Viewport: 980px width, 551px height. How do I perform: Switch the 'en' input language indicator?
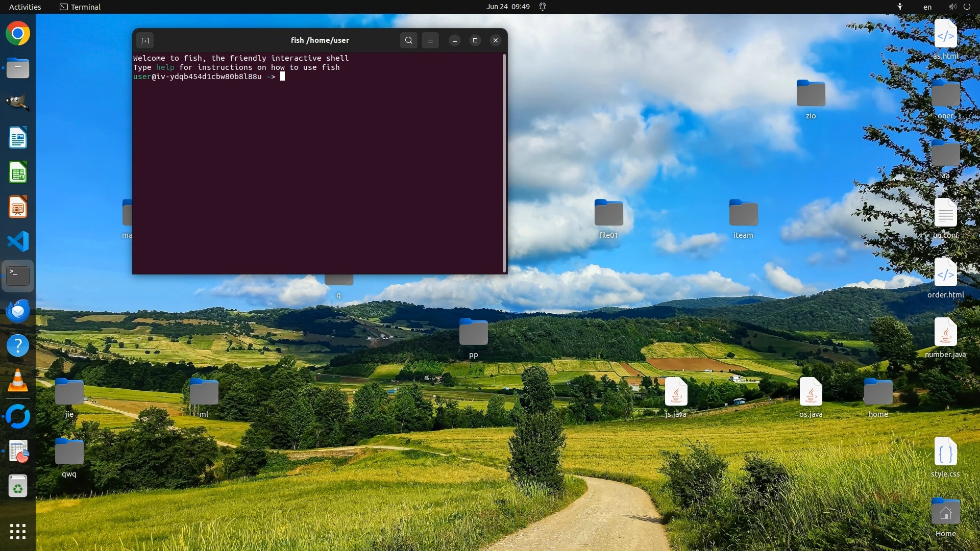[x=927, y=7]
